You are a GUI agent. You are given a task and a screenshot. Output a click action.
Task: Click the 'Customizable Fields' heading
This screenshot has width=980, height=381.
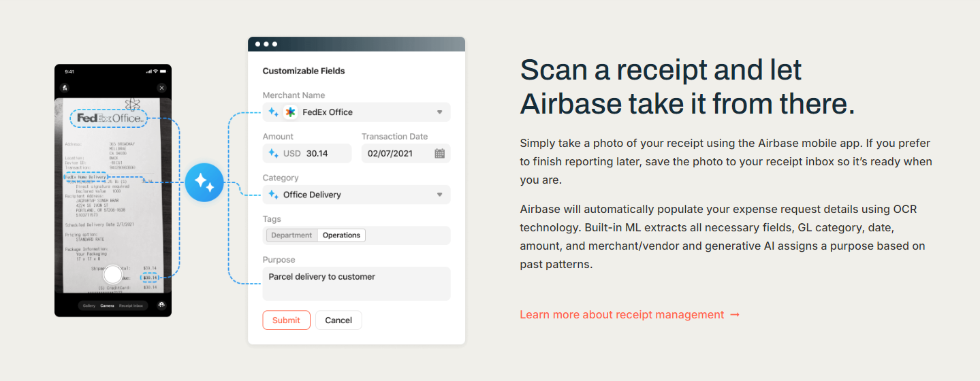[x=304, y=71]
